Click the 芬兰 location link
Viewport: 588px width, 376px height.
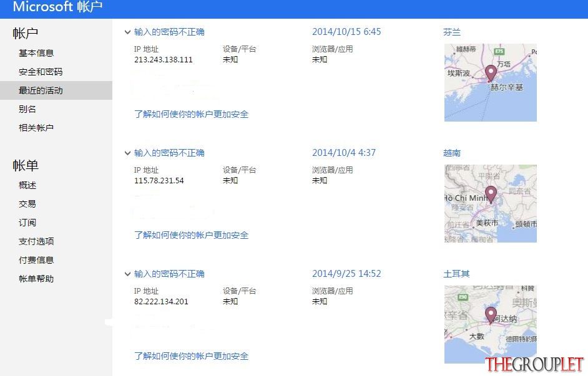pyautogui.click(x=452, y=32)
